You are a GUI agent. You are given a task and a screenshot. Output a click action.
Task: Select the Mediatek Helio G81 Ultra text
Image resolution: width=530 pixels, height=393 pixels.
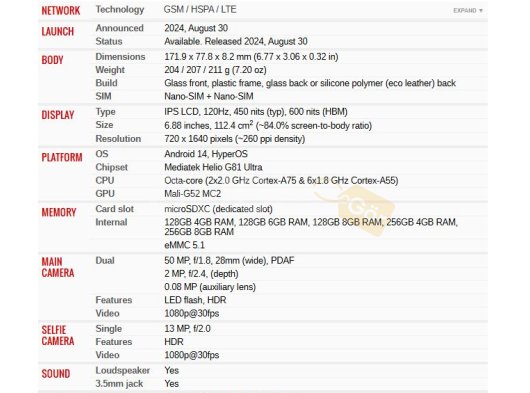click(213, 167)
